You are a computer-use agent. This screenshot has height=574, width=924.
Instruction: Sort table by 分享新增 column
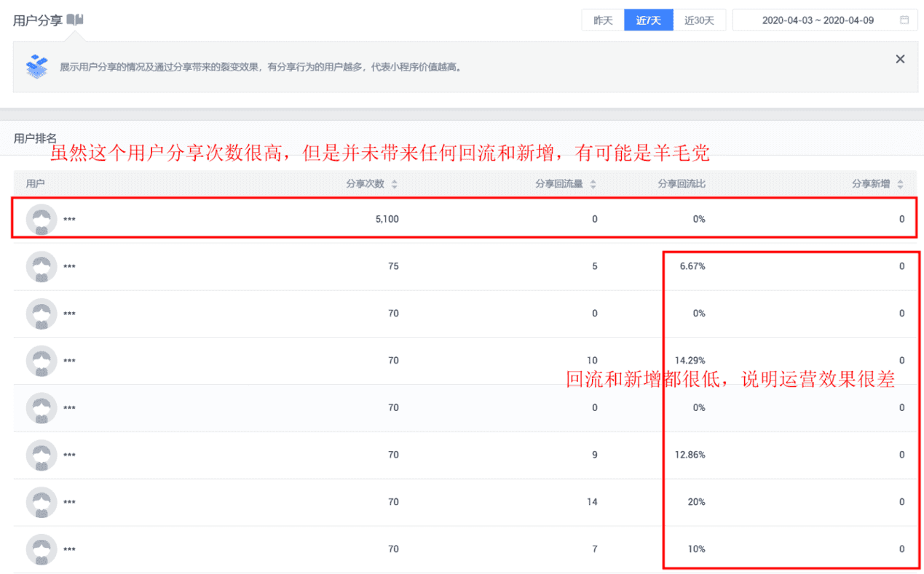[x=900, y=184]
